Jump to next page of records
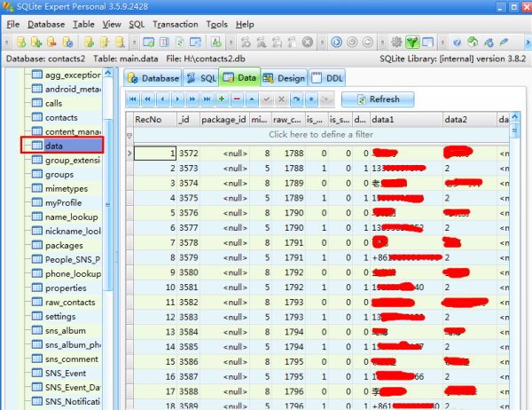The image size is (532, 410). click(x=192, y=99)
